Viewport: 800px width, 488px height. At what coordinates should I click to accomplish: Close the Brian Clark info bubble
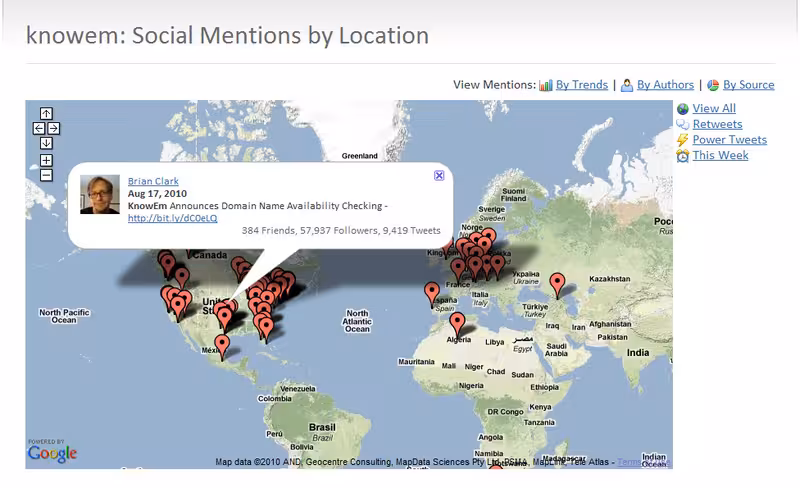439,176
